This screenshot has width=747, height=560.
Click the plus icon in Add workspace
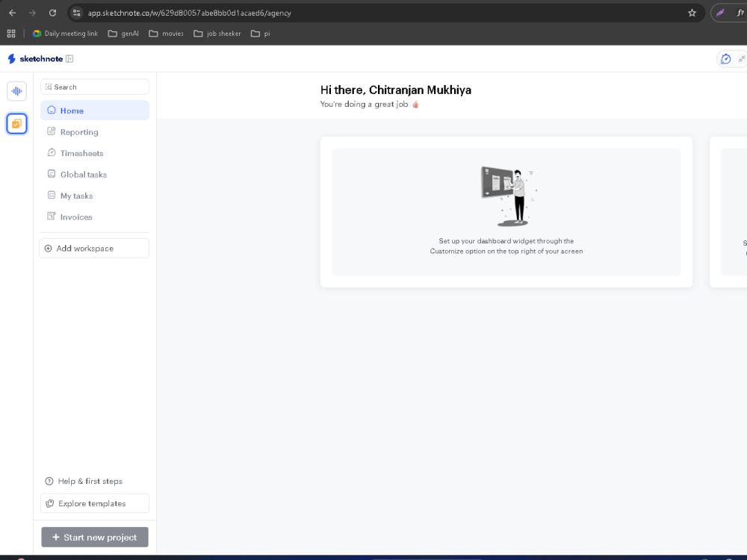(48, 248)
